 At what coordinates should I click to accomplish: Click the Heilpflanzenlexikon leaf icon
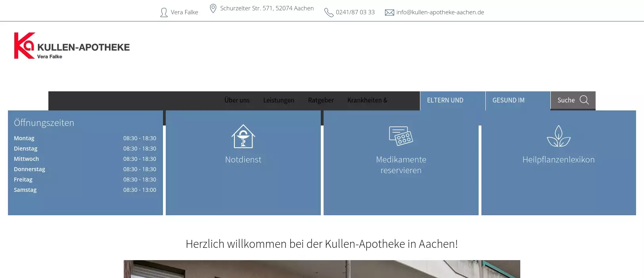point(558,136)
